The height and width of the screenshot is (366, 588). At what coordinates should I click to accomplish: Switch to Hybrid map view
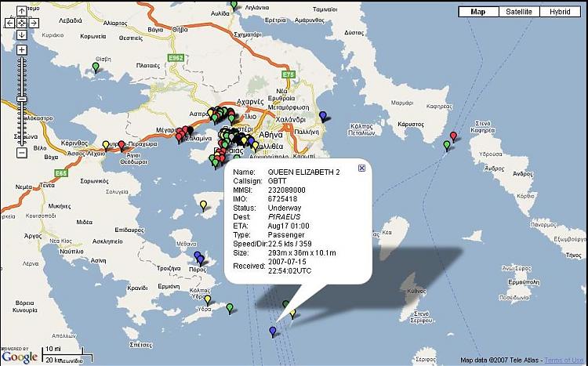tap(560, 12)
